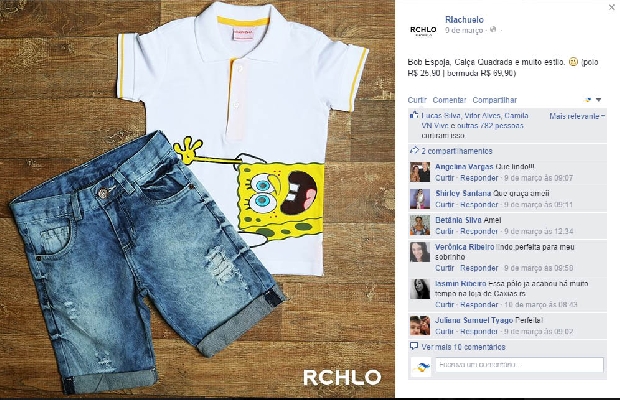The height and width of the screenshot is (400, 620).
Task: Close the photo viewer with the X icon
Action: 611,7
